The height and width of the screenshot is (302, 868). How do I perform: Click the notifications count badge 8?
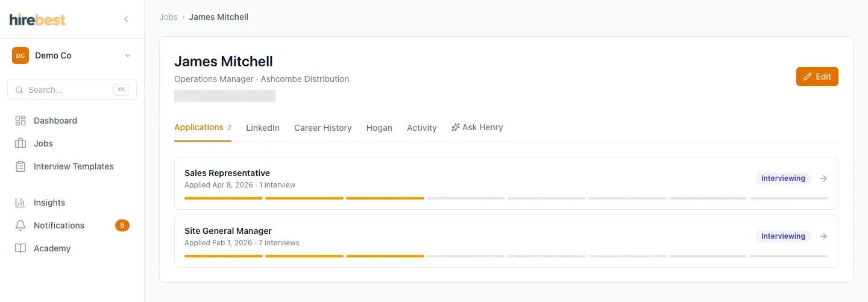122,225
